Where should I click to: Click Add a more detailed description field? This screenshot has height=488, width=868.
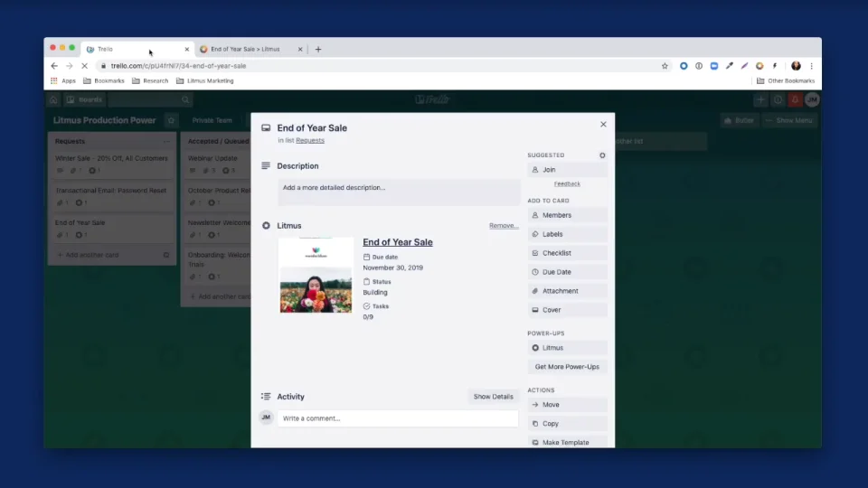(399, 192)
